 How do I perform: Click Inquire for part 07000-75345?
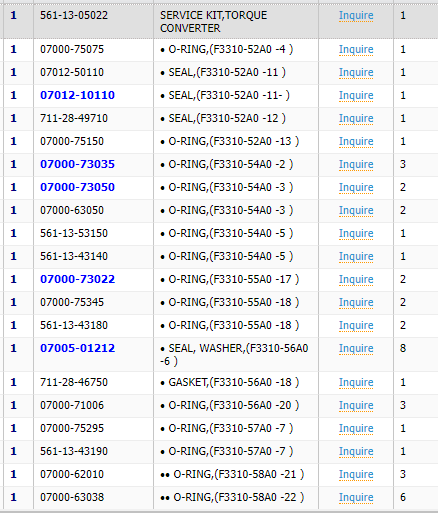tap(356, 303)
